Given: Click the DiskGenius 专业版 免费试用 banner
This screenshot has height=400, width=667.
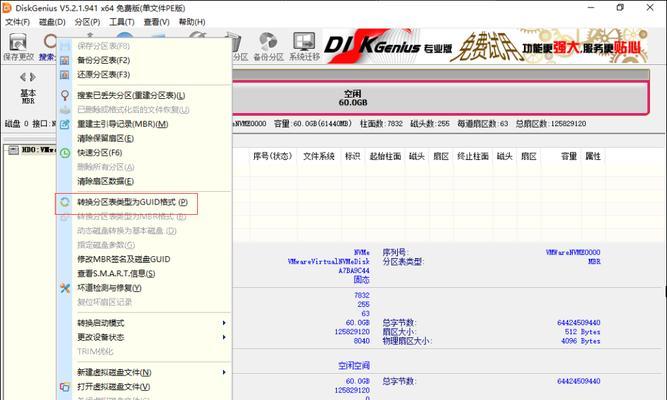Looking at the screenshot, I should tap(485, 47).
